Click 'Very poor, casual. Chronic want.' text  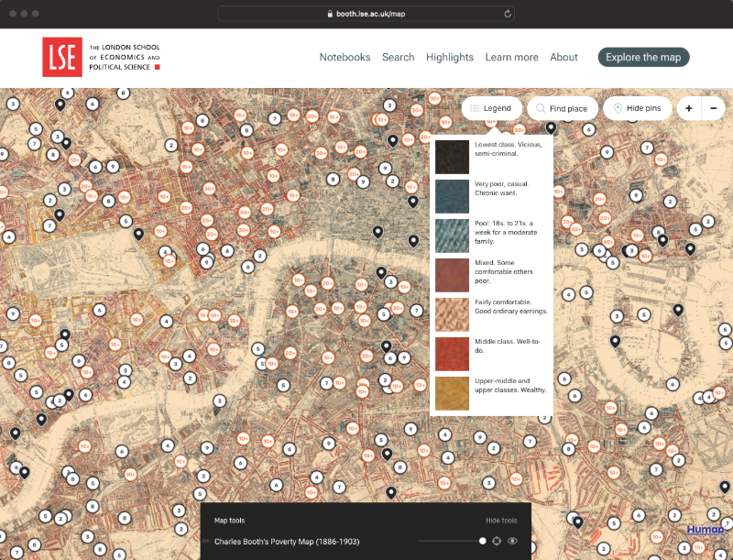pos(501,189)
